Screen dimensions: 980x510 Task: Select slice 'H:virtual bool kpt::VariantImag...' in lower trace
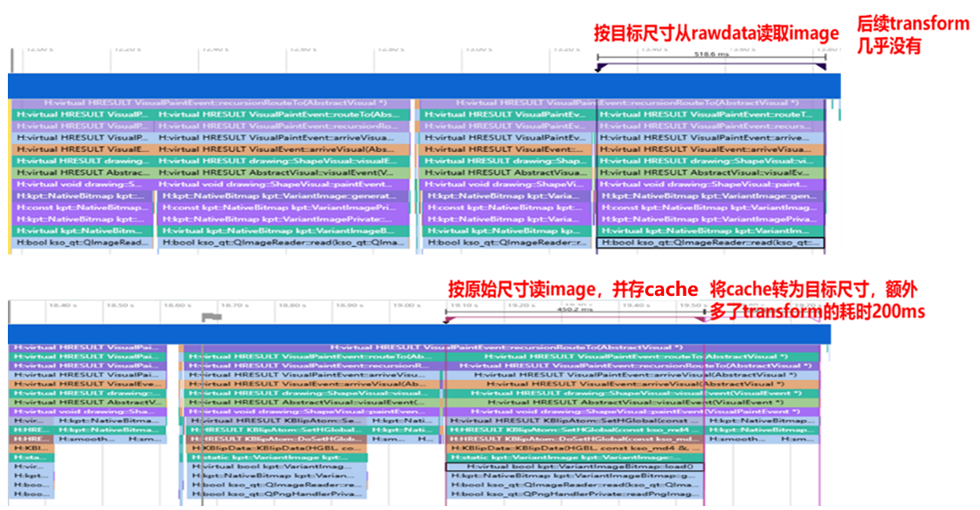(x=276, y=467)
